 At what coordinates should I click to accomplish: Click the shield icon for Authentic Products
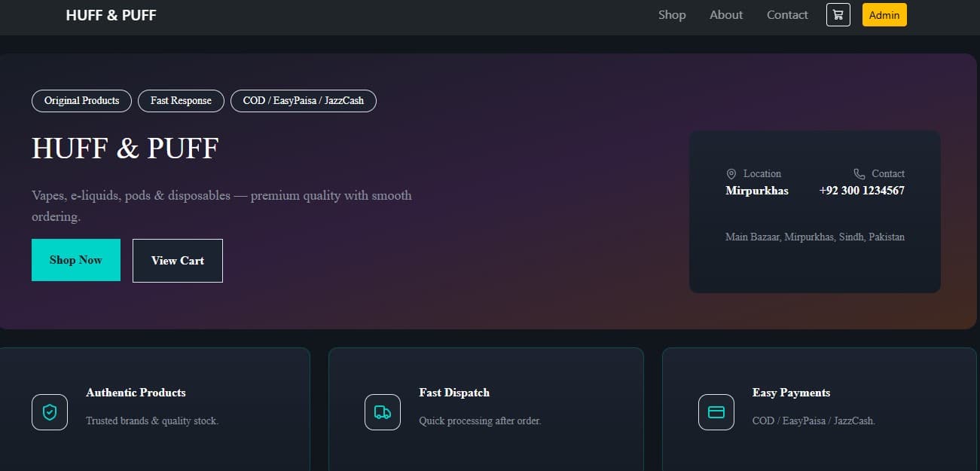coord(50,412)
